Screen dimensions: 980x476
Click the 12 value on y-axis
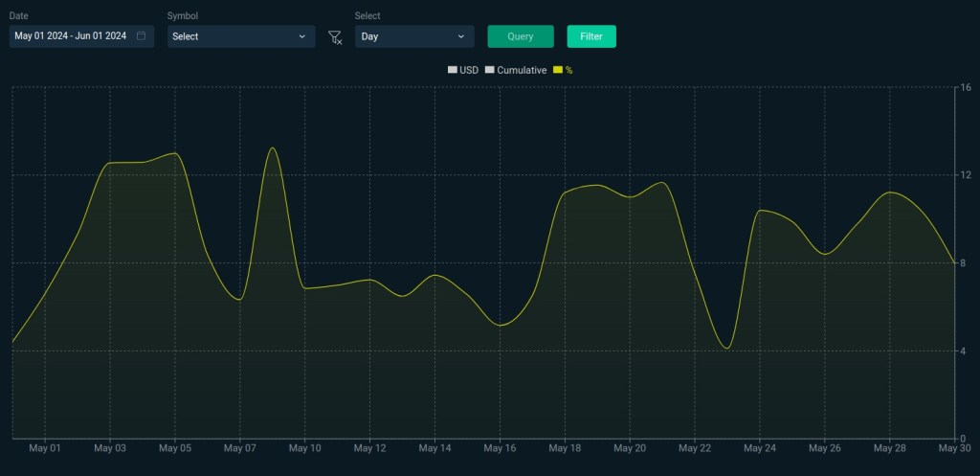(x=966, y=175)
